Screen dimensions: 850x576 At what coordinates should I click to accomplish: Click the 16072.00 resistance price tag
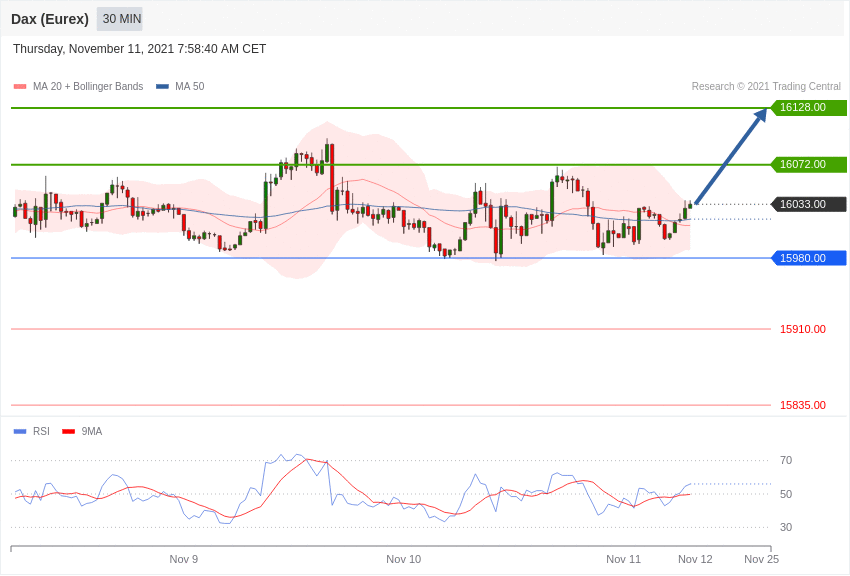tap(808, 164)
